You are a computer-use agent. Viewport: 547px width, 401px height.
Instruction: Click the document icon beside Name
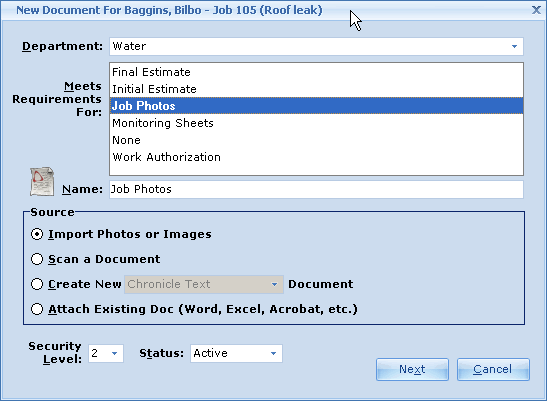42,181
